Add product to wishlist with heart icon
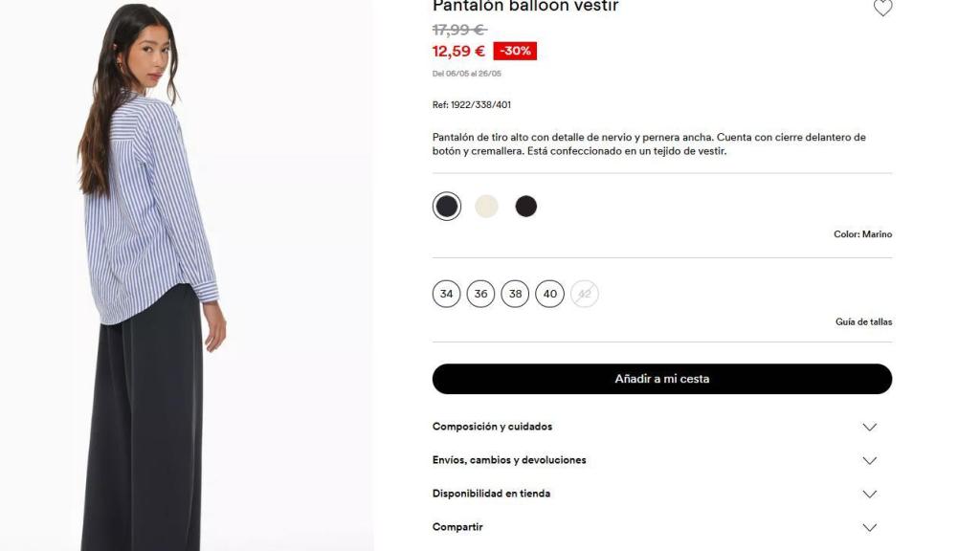980x551 pixels. (882, 8)
